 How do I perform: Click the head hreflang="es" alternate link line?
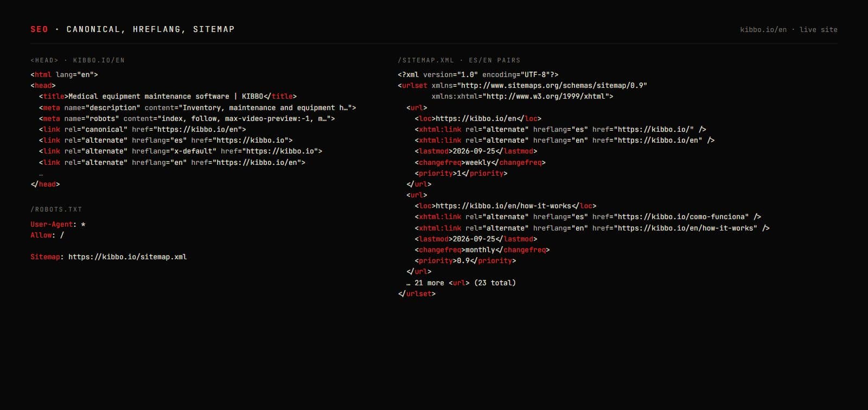coord(166,140)
